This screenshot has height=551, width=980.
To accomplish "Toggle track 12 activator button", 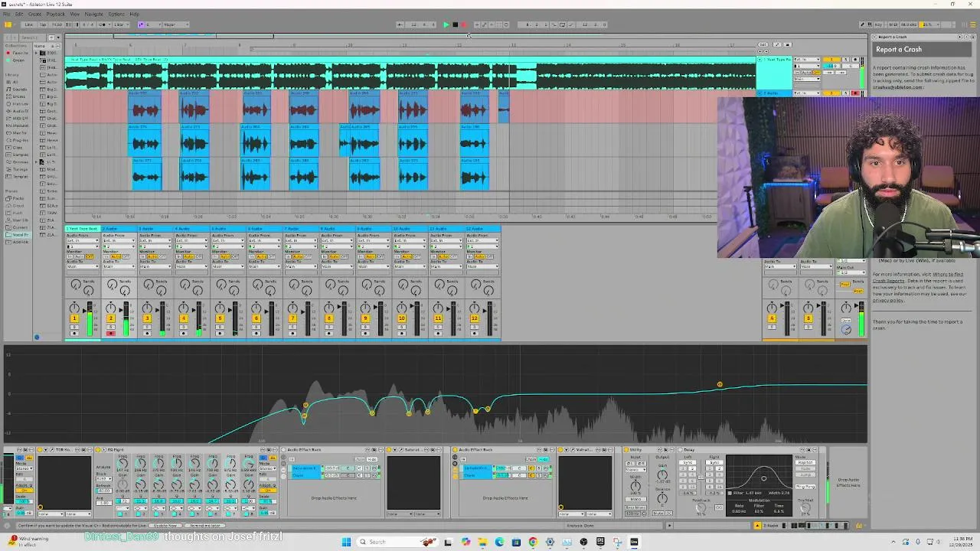I will tap(474, 318).
